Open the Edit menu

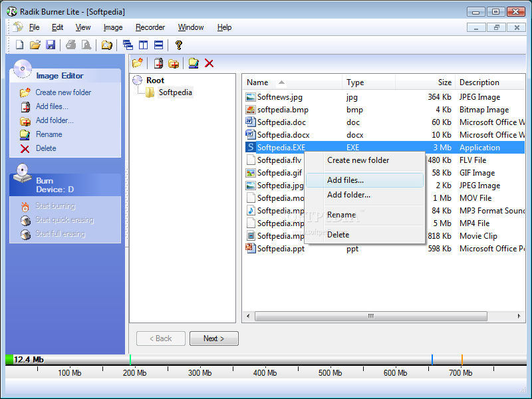click(x=57, y=27)
